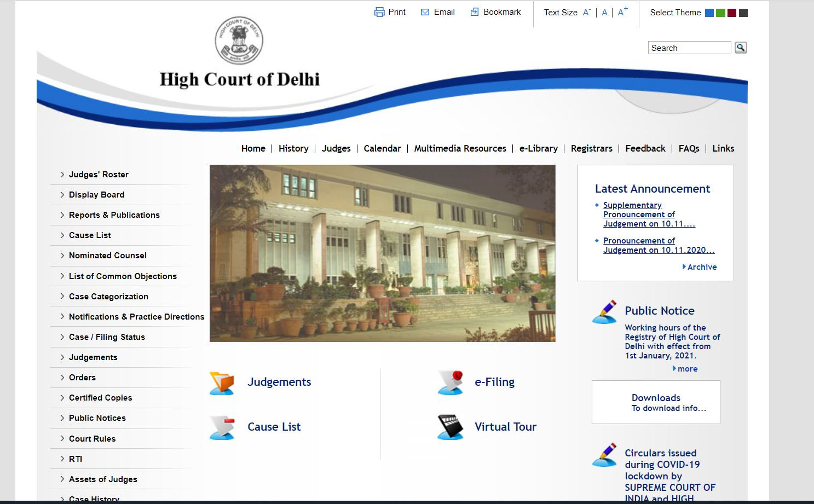The height and width of the screenshot is (504, 814).
Task: Click the Public Notice pencil icon
Action: tap(604, 312)
